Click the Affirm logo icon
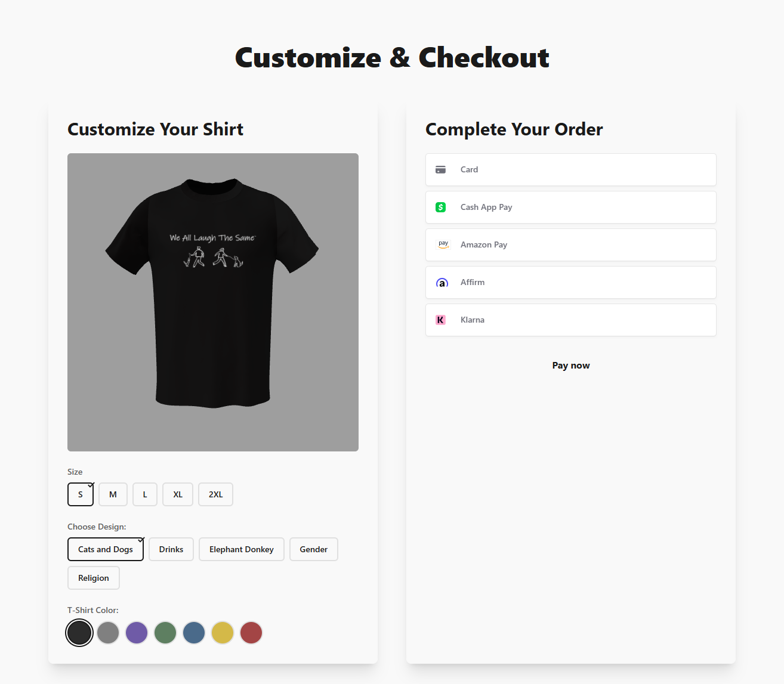The image size is (784, 684). [442, 282]
